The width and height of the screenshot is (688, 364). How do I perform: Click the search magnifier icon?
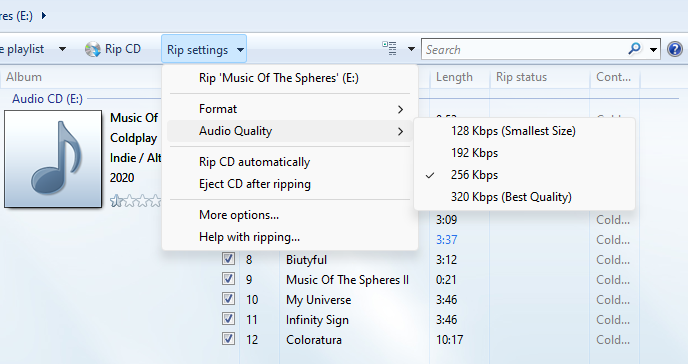(x=634, y=49)
